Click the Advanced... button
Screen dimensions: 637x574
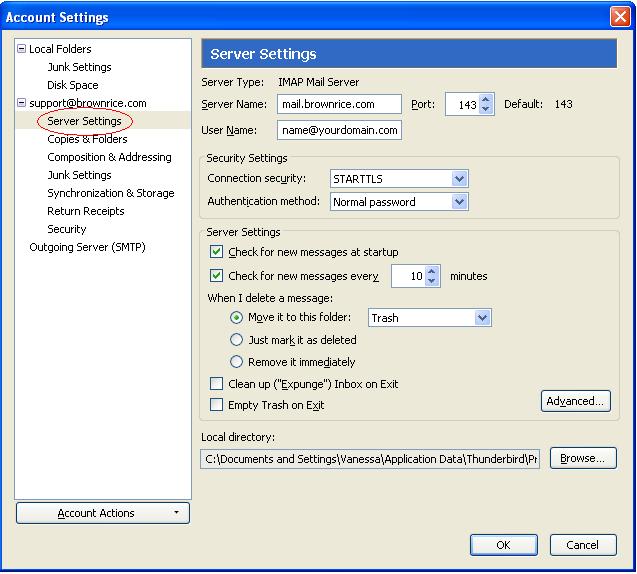(576, 401)
